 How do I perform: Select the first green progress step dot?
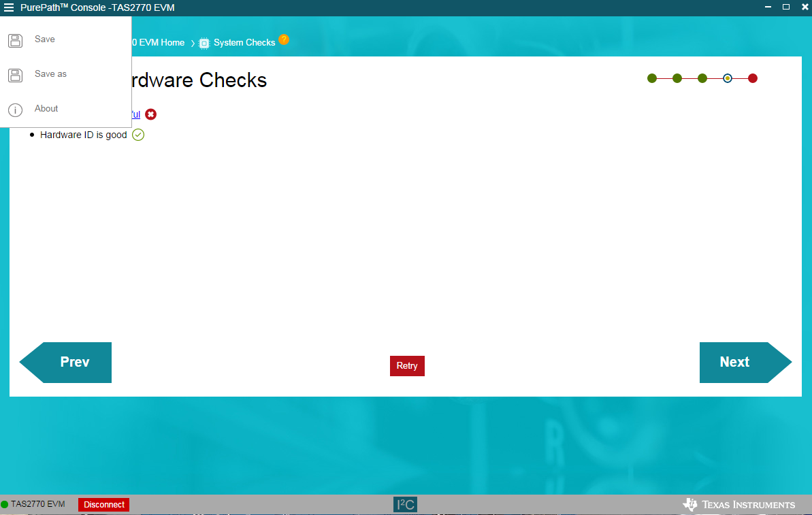[652, 78]
